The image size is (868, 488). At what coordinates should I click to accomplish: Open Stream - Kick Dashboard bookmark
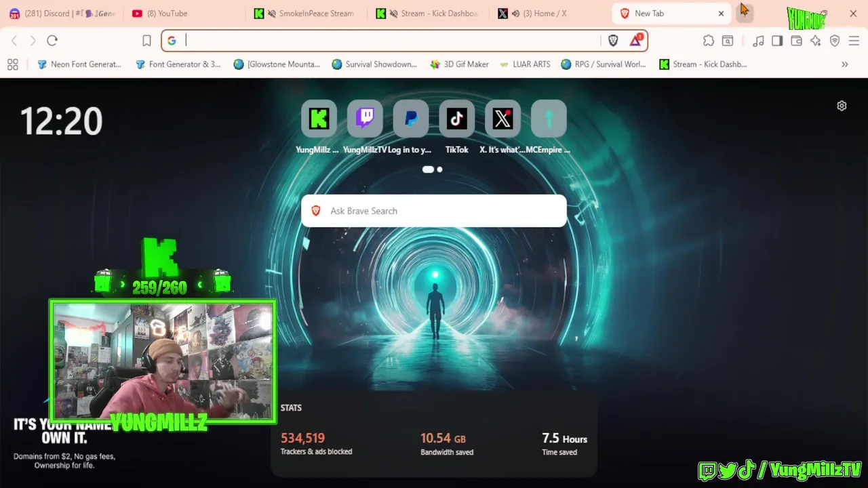tap(703, 64)
